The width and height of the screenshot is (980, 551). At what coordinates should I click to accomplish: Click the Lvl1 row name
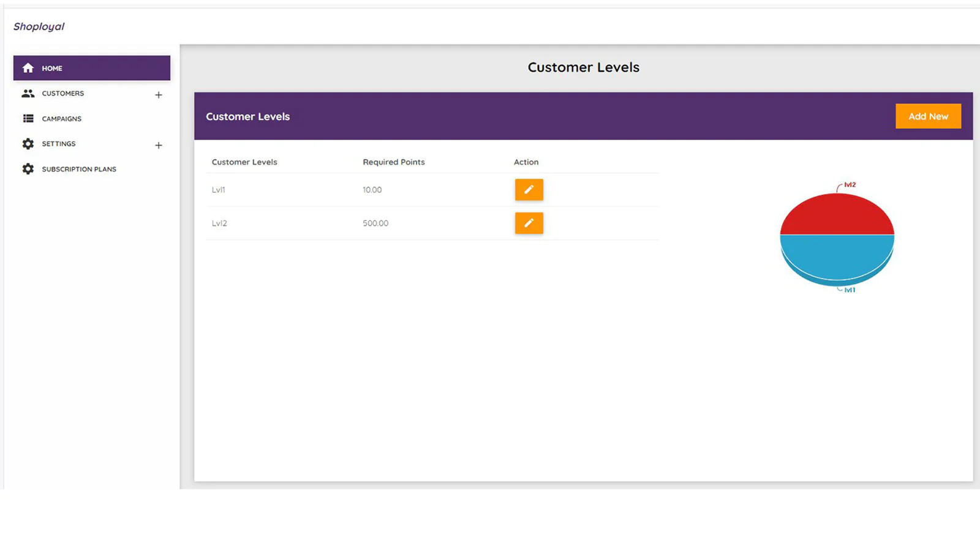coord(219,190)
